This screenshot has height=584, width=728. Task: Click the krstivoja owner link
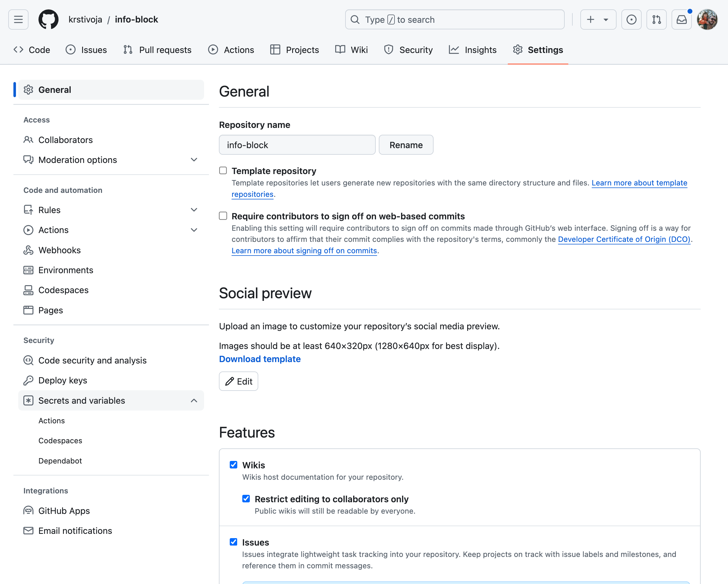coord(85,20)
